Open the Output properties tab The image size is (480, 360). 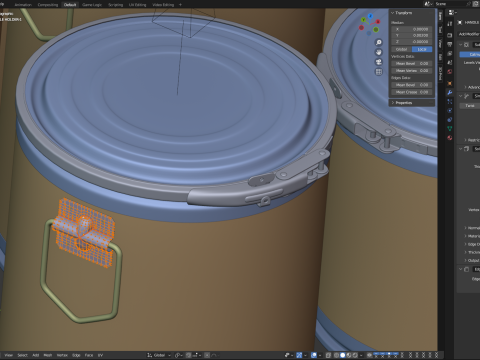[x=450, y=44]
